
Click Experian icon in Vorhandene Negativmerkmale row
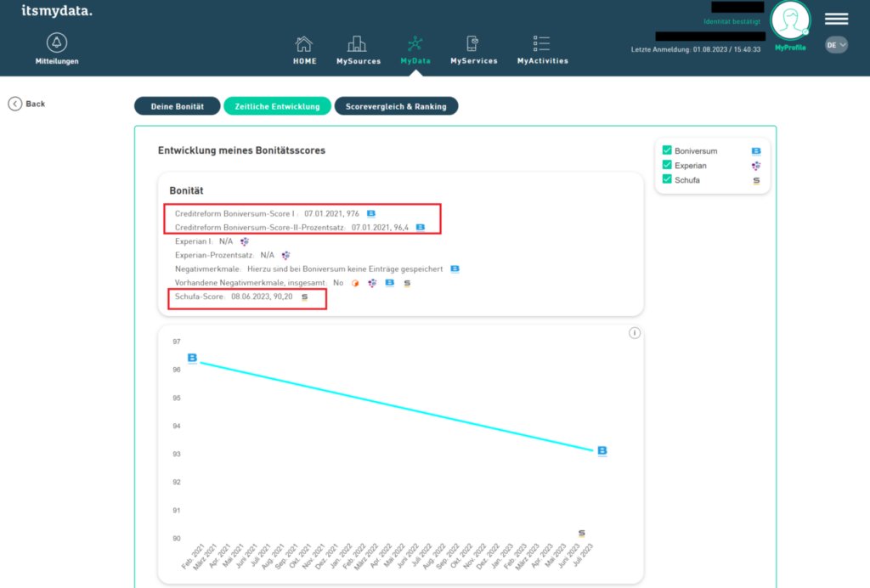372,283
